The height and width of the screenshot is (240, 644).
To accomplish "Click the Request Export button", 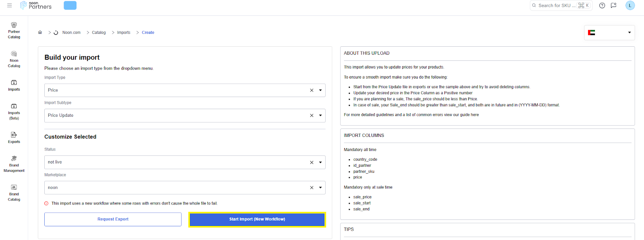I will pos(113,219).
